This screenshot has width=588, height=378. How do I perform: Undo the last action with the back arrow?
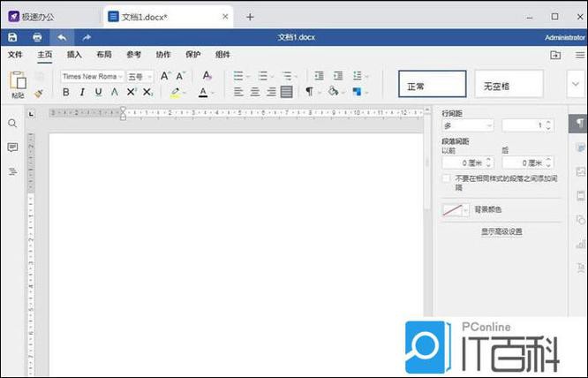(62, 37)
